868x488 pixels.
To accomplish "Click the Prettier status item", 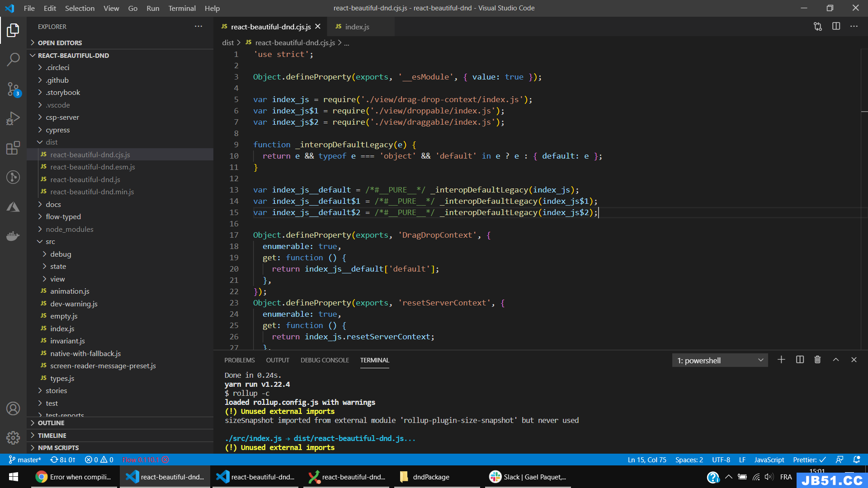I will (x=809, y=460).
